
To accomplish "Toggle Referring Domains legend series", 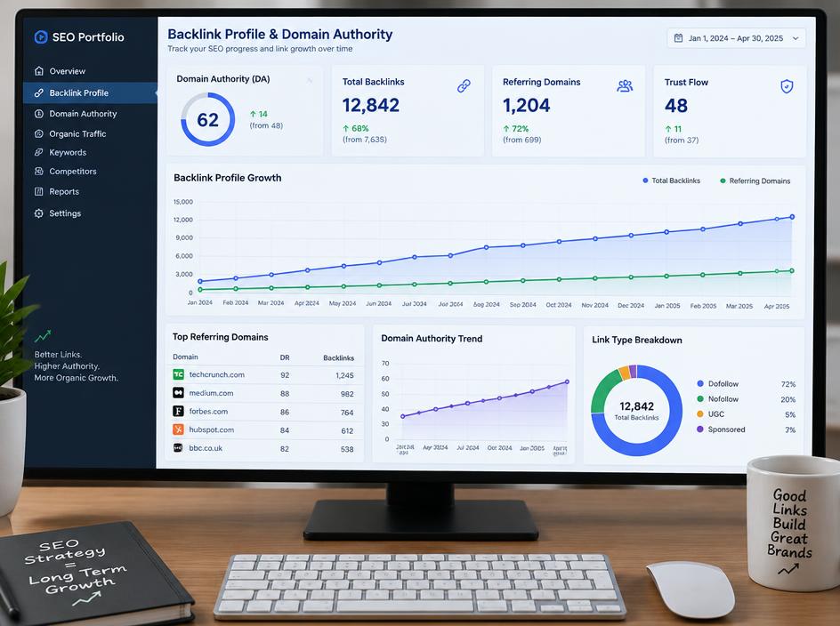I will 755,181.
